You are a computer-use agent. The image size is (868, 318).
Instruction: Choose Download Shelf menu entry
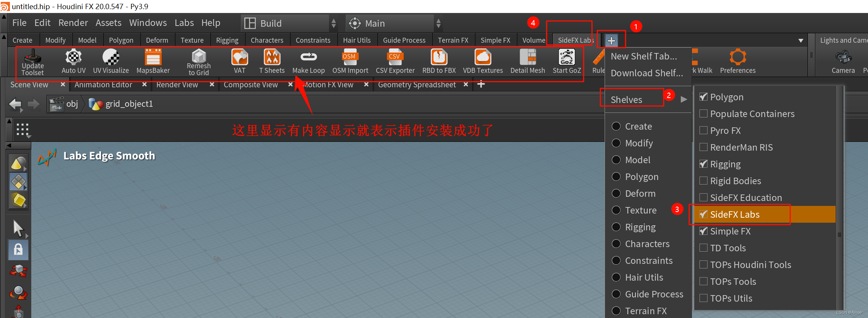pyautogui.click(x=647, y=73)
